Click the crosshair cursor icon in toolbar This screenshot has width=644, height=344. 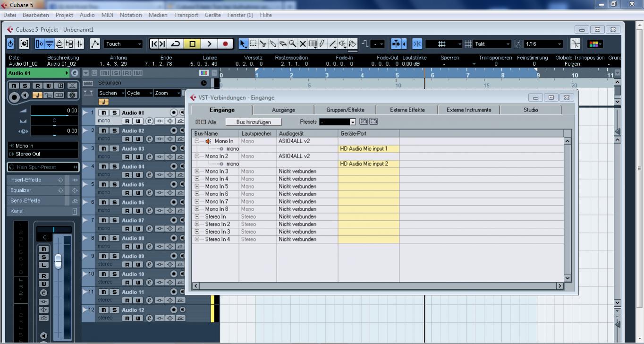[575, 44]
